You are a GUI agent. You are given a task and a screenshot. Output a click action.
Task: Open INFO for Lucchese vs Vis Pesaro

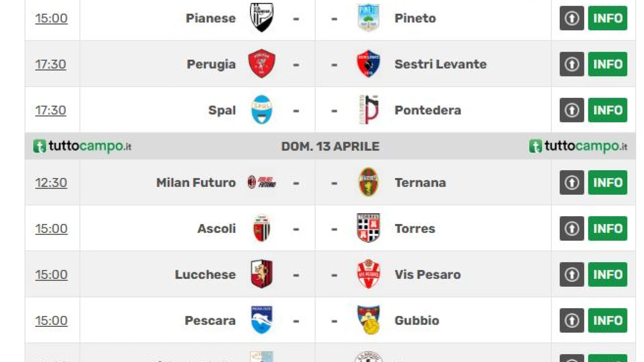(607, 275)
